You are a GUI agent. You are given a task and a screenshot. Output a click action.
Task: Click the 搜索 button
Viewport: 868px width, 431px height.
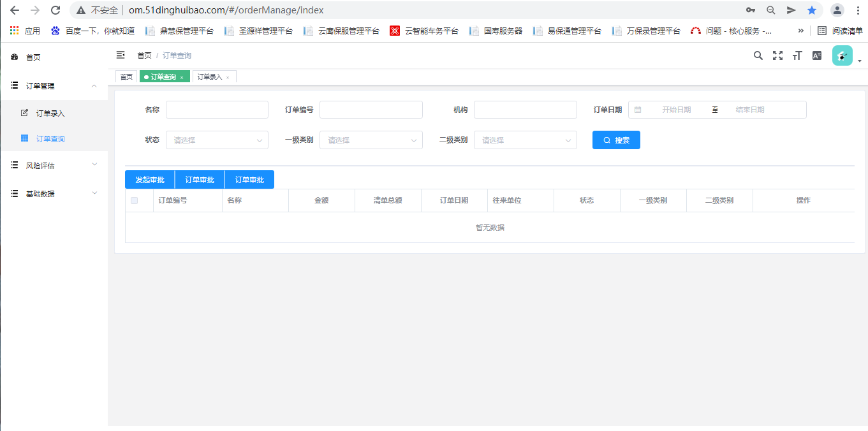click(x=616, y=140)
